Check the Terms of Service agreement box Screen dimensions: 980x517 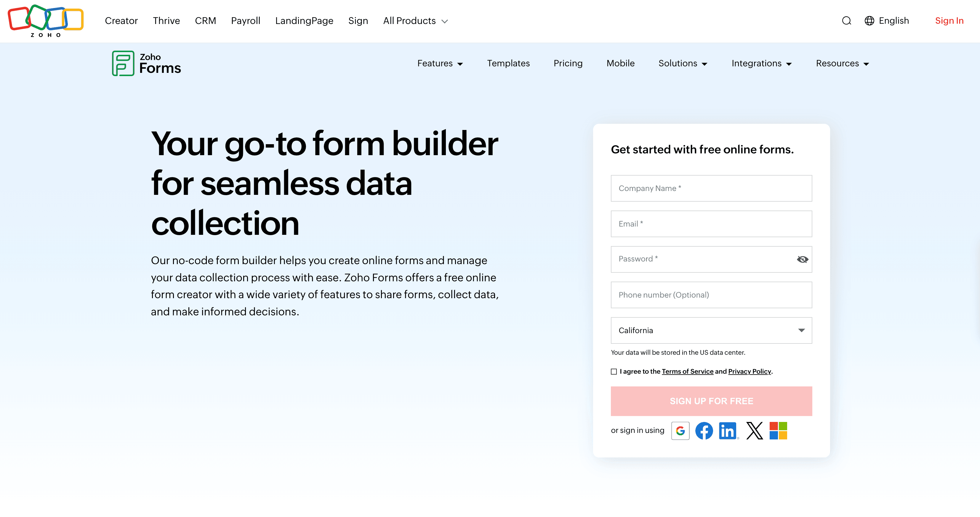pyautogui.click(x=614, y=371)
